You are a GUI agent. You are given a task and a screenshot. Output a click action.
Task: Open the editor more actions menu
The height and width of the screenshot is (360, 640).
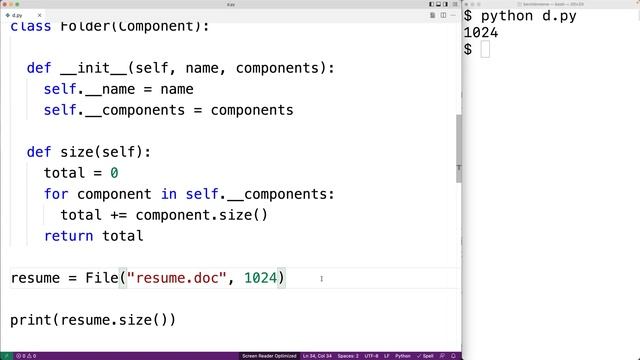point(453,15)
